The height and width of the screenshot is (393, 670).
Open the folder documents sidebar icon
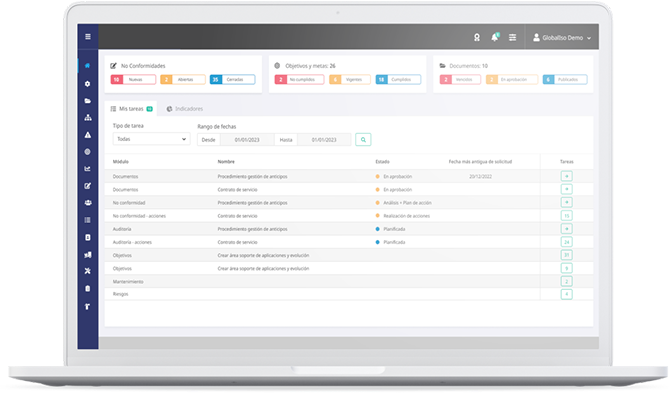[88, 101]
